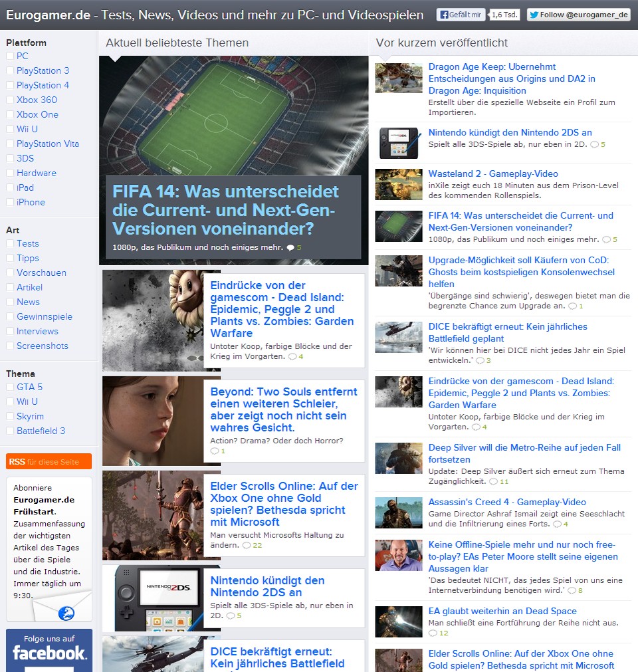638x672 pixels.
Task: Check the PlayStation Vita checkbox
Action: [x=10, y=144]
